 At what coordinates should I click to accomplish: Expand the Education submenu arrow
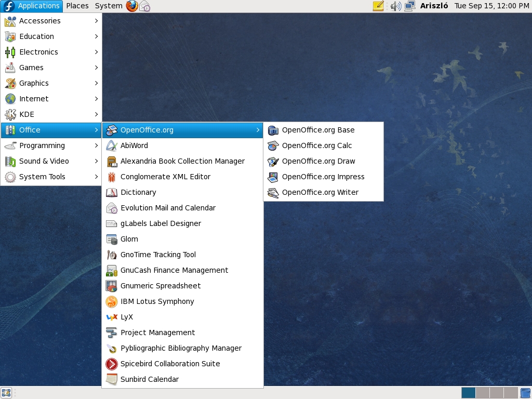pos(96,36)
